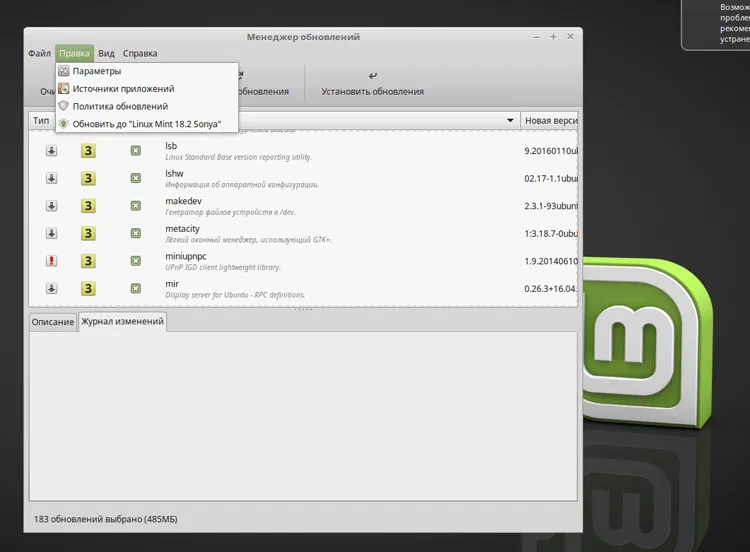The width and height of the screenshot is (750, 552).
Task: Open the Справка menu
Action: tap(140, 53)
